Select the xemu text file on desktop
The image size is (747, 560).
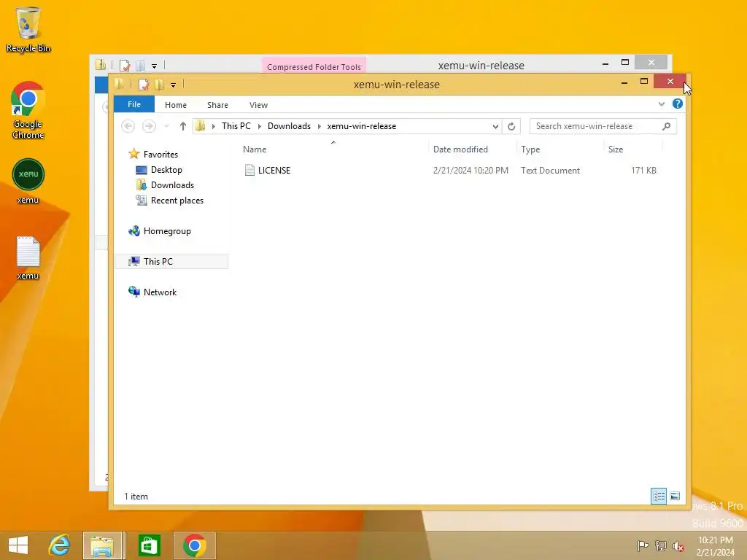click(x=28, y=258)
